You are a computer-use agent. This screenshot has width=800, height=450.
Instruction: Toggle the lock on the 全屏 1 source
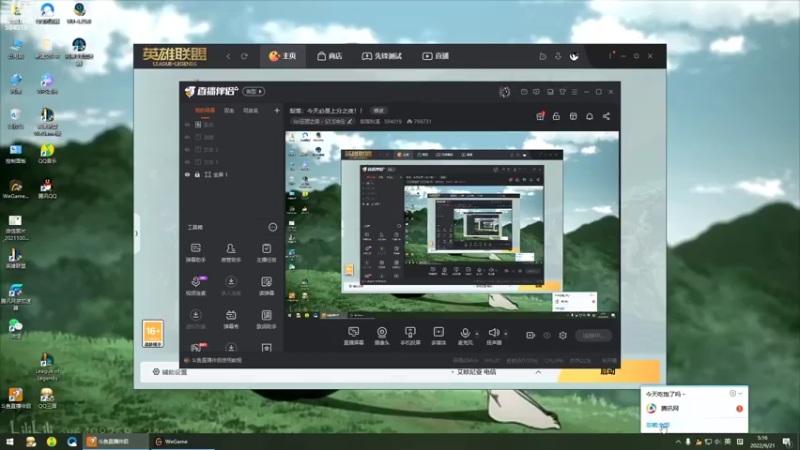197,174
